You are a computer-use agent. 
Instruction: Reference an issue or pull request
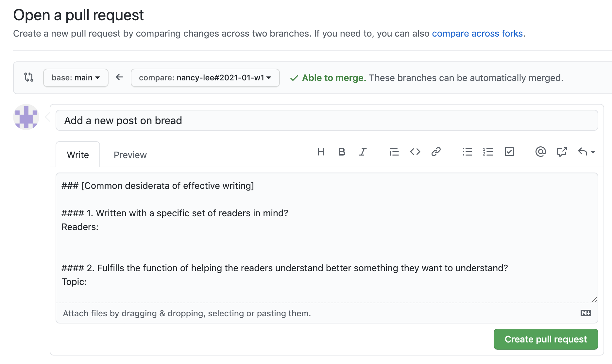pyautogui.click(x=561, y=152)
